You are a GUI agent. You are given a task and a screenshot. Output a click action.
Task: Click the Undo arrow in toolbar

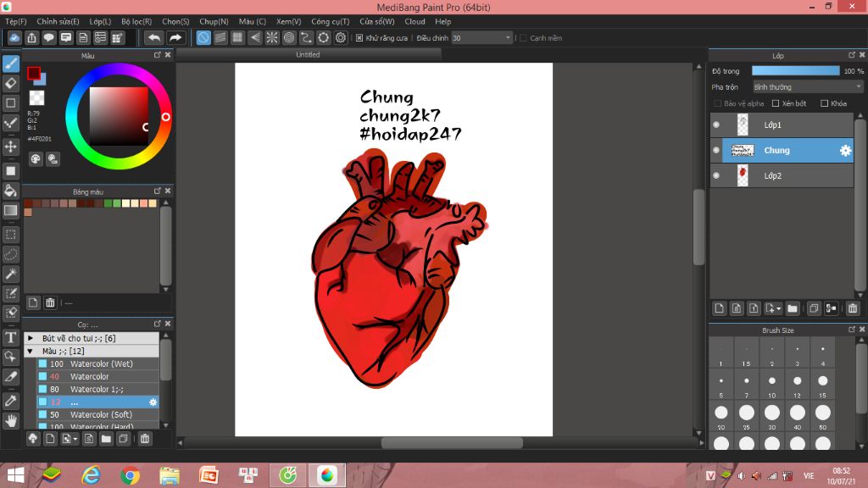coord(154,37)
